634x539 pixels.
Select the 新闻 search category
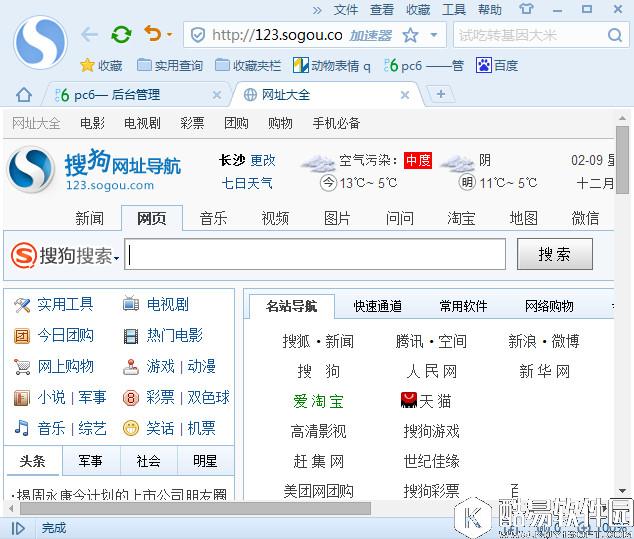click(89, 218)
